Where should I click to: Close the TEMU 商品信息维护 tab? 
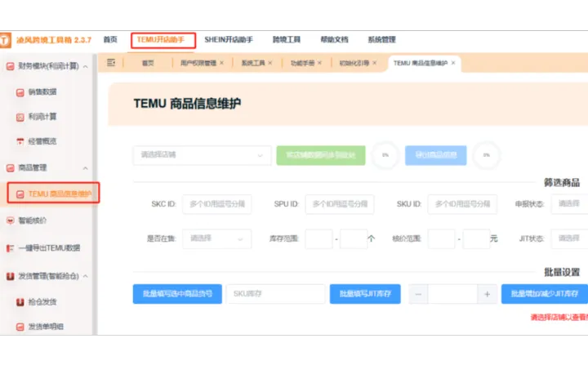coord(453,63)
